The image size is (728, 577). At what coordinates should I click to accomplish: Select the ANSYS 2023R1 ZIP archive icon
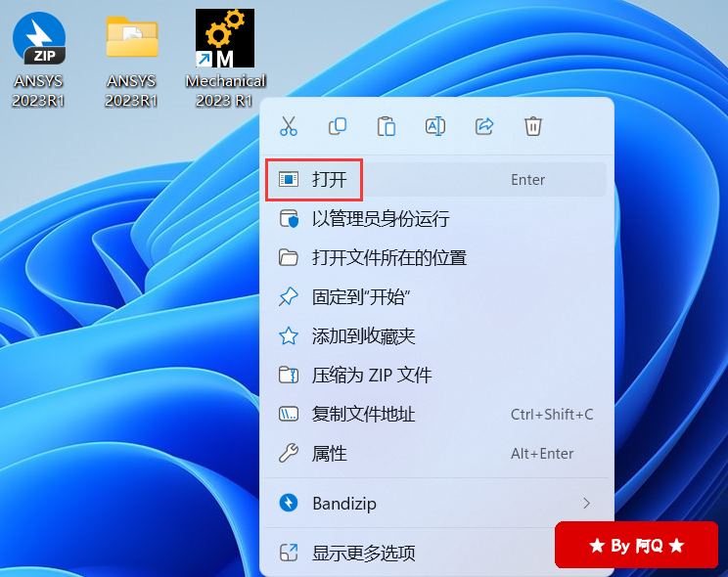click(x=38, y=59)
